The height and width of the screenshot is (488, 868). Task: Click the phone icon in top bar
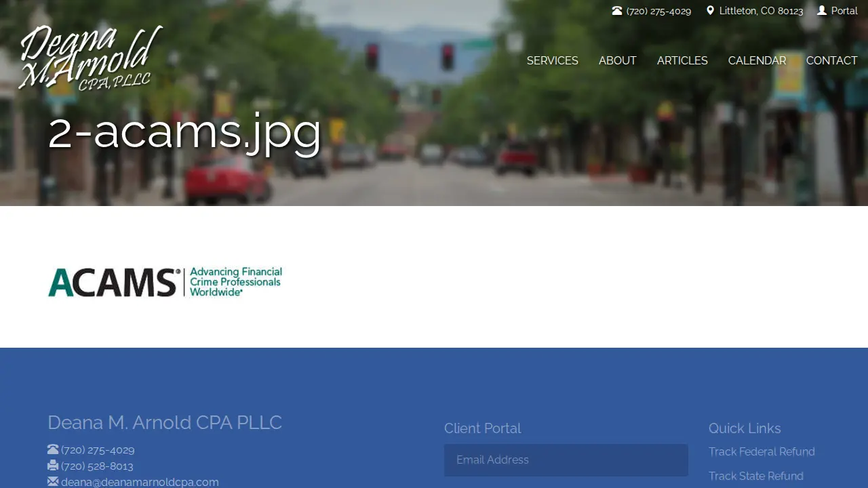(617, 11)
